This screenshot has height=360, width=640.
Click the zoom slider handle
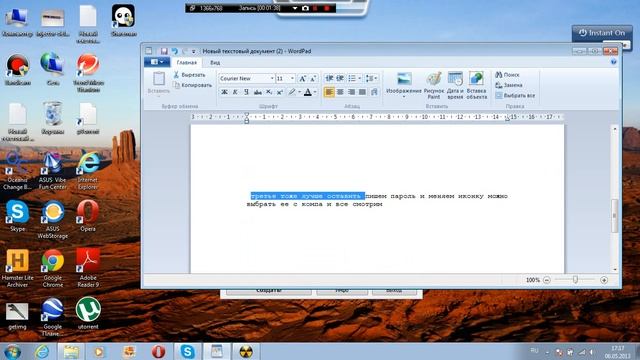pyautogui.click(x=575, y=280)
